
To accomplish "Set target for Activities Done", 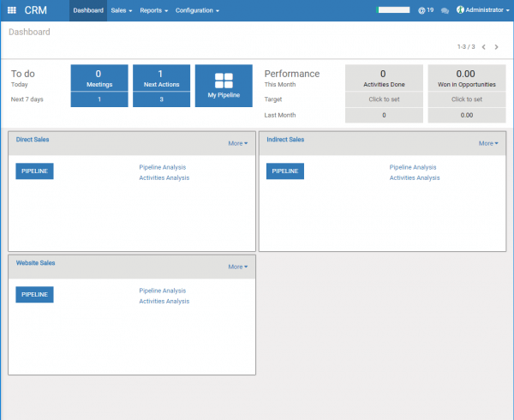I will click(x=384, y=99).
